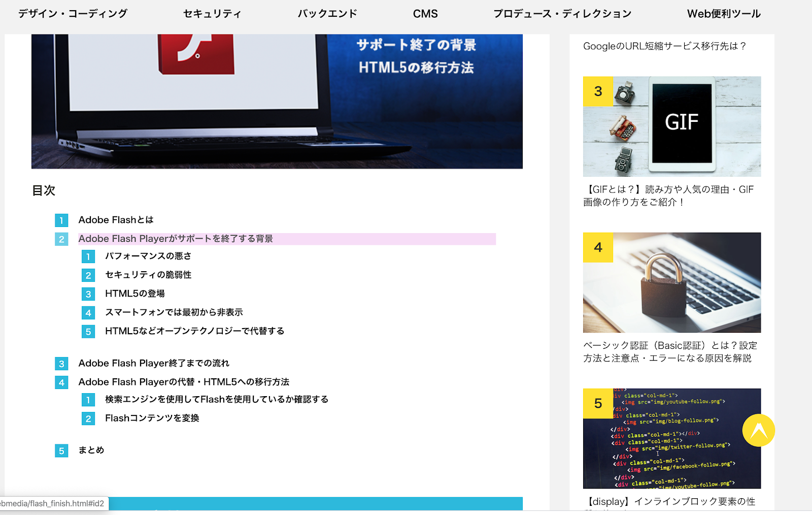Open article GoogleのURL短縮サービス移行先は？
The height and width of the screenshot is (515, 812).
[664, 46]
